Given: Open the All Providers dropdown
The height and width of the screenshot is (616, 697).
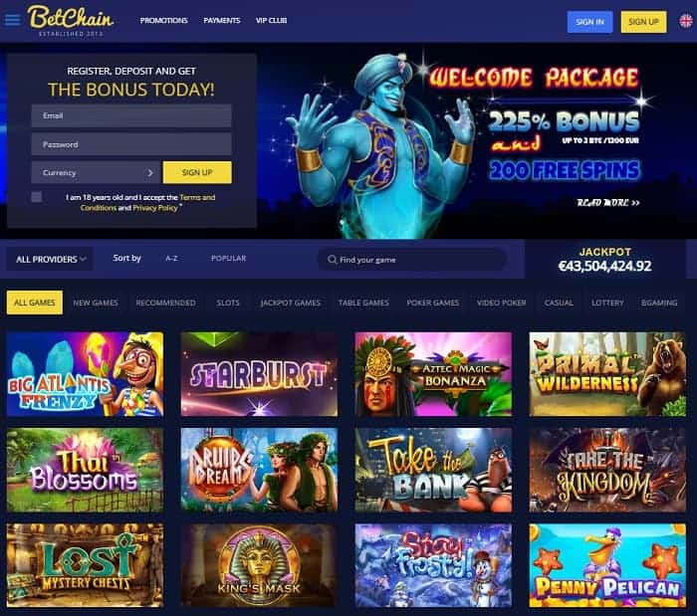Looking at the screenshot, I should pos(50,259).
